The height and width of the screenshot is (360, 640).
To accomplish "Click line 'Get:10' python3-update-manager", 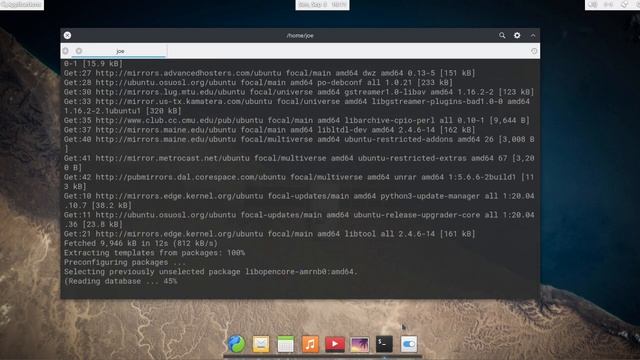I will 299,196.
